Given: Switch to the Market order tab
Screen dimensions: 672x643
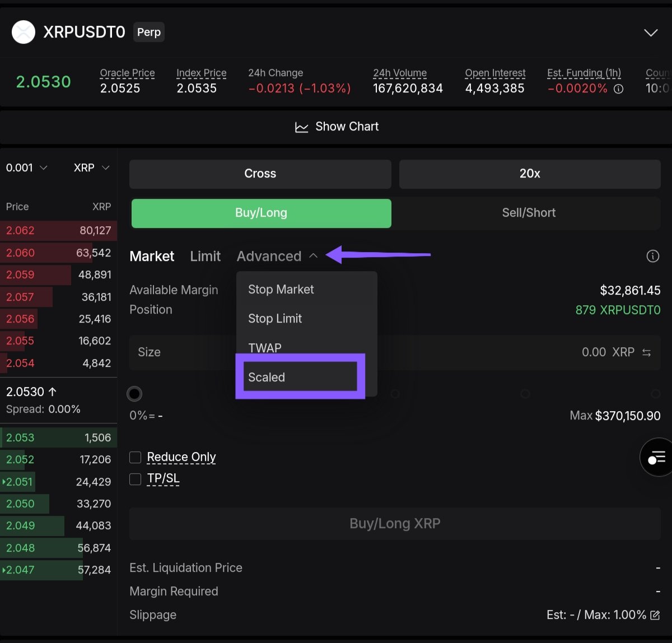Looking at the screenshot, I should 152,256.
